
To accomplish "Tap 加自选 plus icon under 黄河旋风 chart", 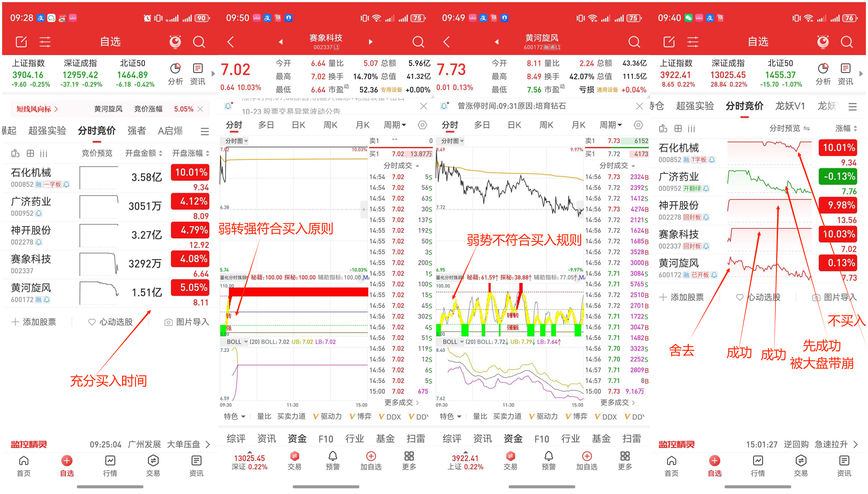I will [x=587, y=456].
